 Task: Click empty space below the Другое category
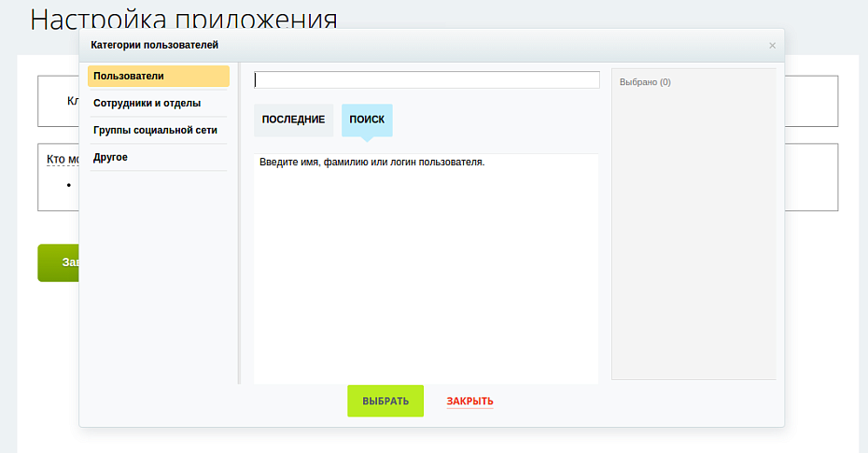(x=159, y=276)
